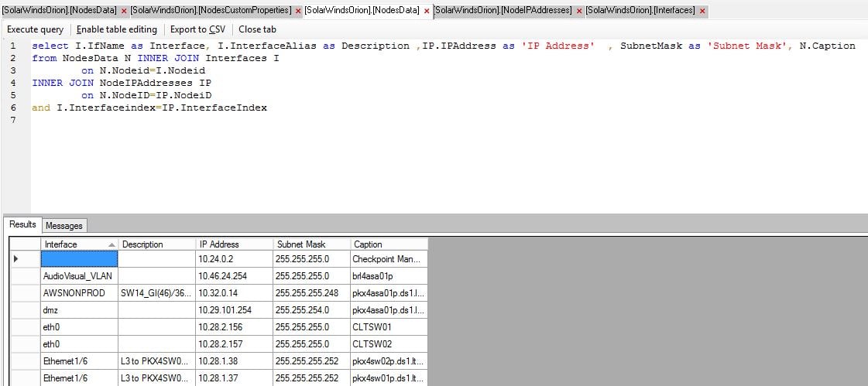Click the sort arrow in the Interface column header

[x=112, y=244]
